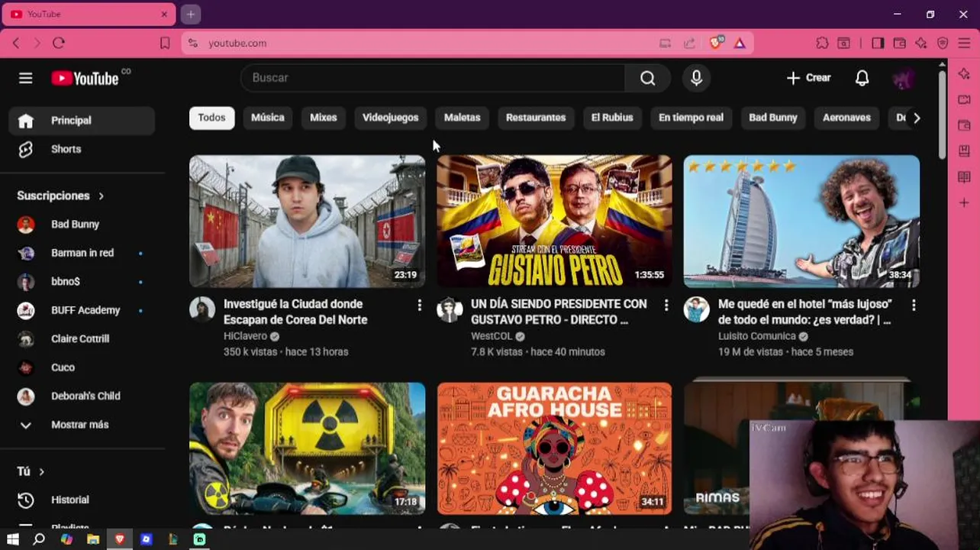Select the Maletas filter chip
This screenshot has height=550, width=980.
coord(463,118)
